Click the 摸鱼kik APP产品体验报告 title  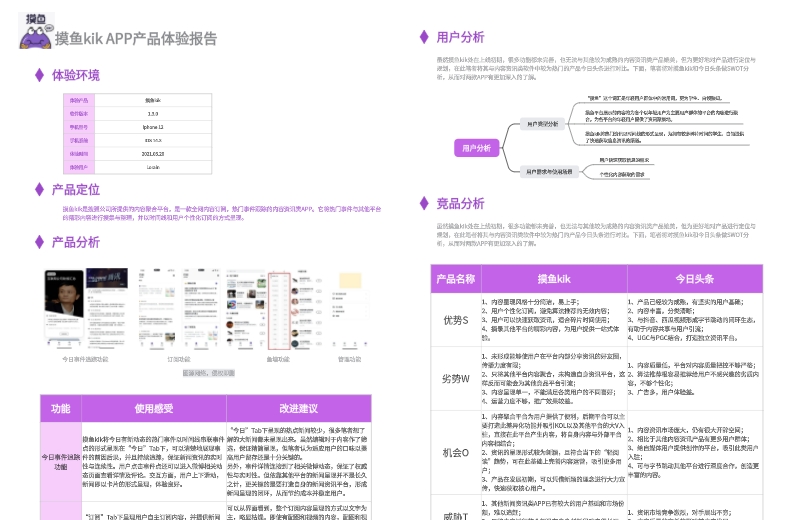tap(136, 39)
